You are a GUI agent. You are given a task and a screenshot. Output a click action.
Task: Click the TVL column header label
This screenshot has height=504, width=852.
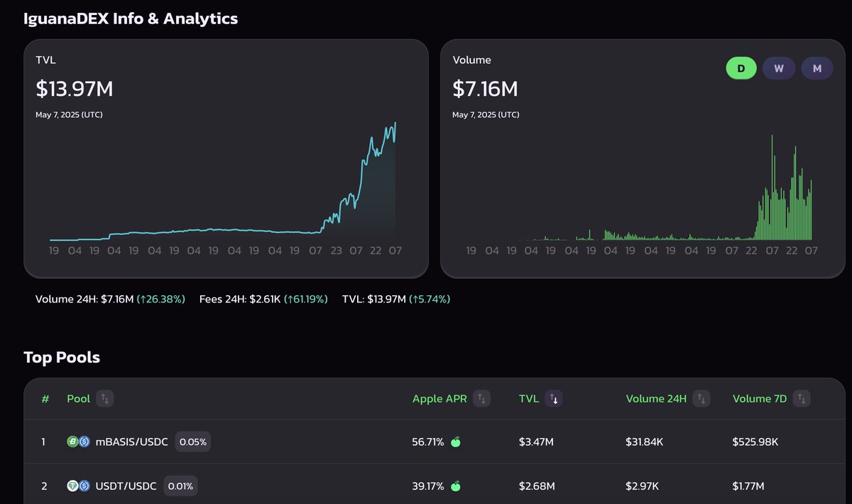click(x=529, y=399)
